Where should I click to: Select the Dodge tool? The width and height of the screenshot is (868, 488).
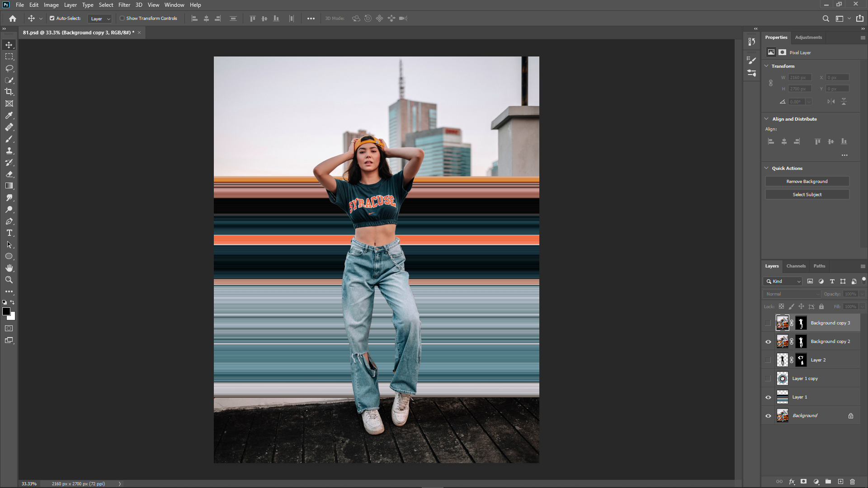[x=9, y=209]
